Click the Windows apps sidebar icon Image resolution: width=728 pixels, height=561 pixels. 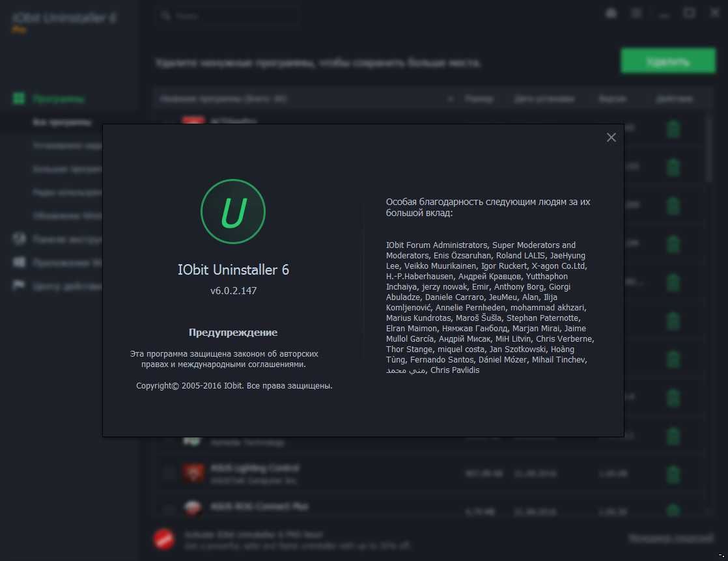[19, 262]
